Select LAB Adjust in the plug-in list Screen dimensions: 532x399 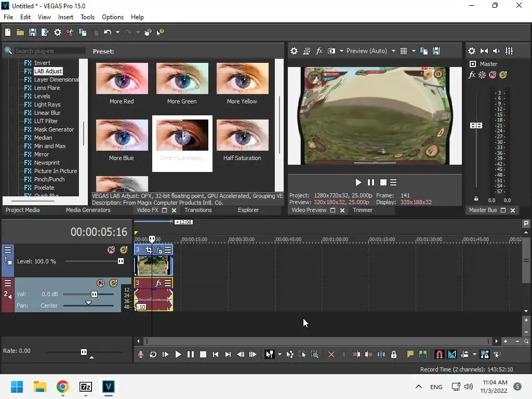point(48,71)
